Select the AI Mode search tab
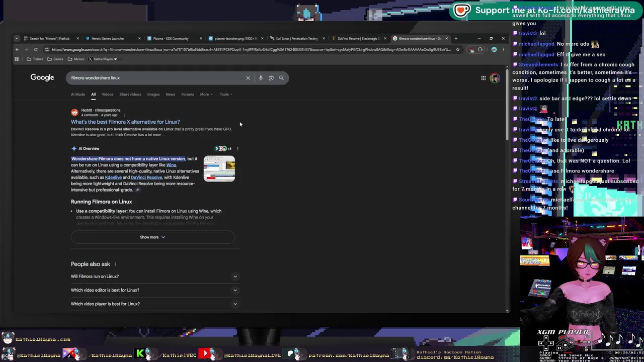 (77, 95)
